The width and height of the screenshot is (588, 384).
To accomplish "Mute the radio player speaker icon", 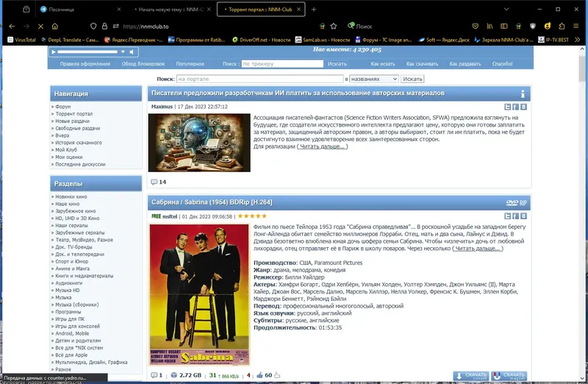I will tap(132, 51).
